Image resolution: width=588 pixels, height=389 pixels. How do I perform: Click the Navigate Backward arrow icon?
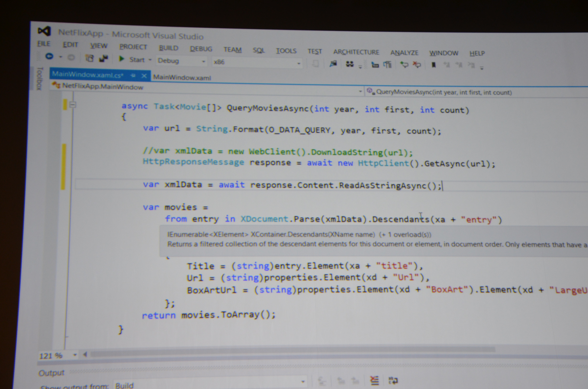pyautogui.click(x=49, y=56)
